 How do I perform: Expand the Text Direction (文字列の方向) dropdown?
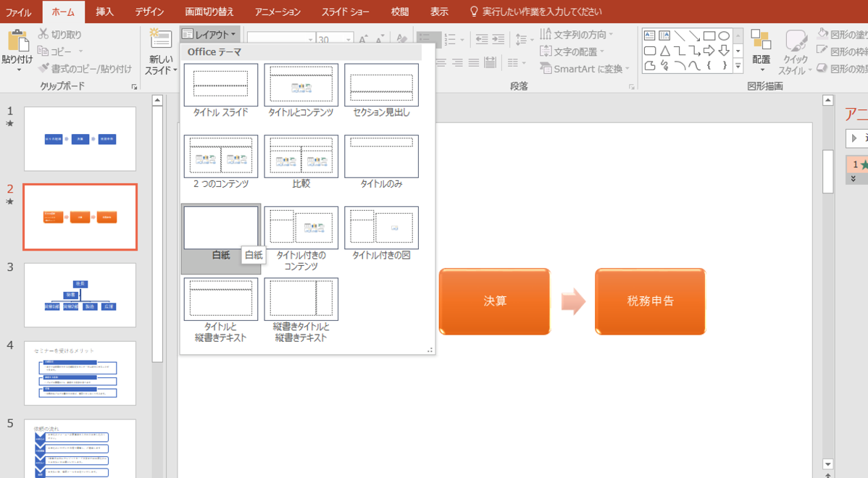click(x=611, y=34)
